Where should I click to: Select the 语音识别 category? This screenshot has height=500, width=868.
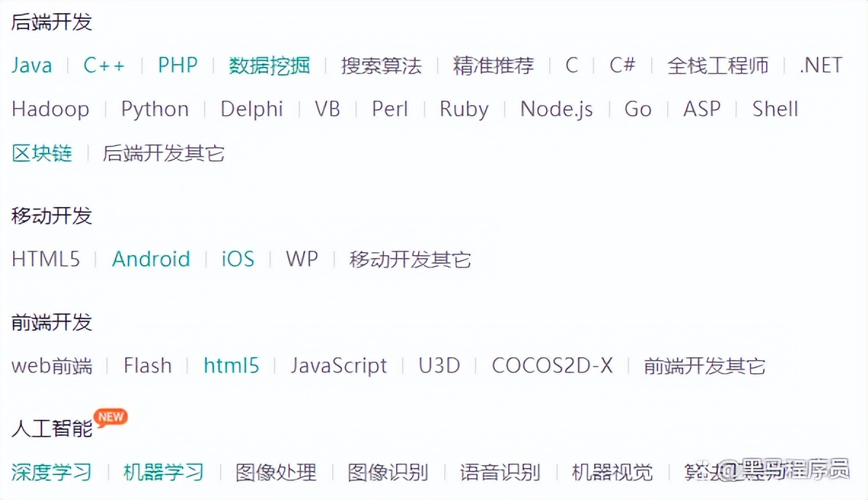[x=499, y=472]
